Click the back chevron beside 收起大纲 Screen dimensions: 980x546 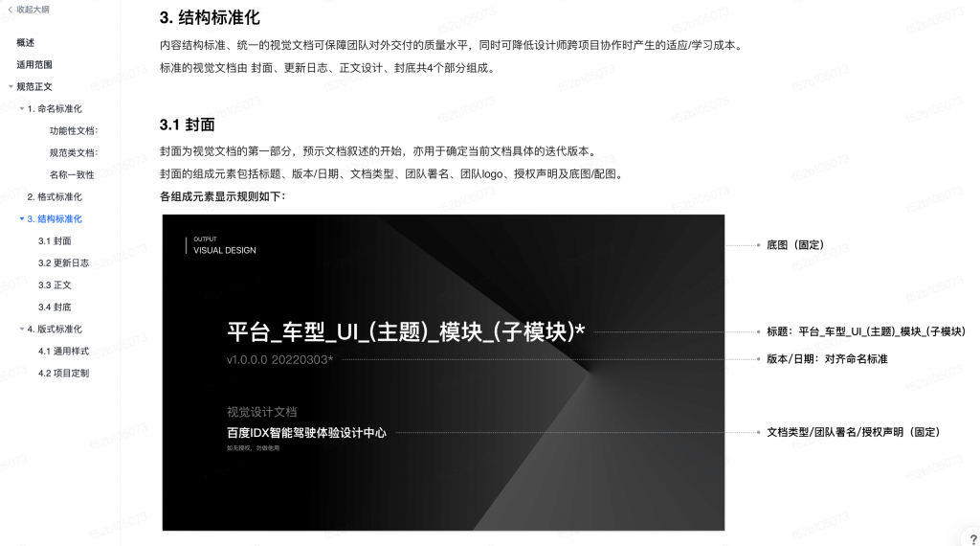click(x=10, y=10)
